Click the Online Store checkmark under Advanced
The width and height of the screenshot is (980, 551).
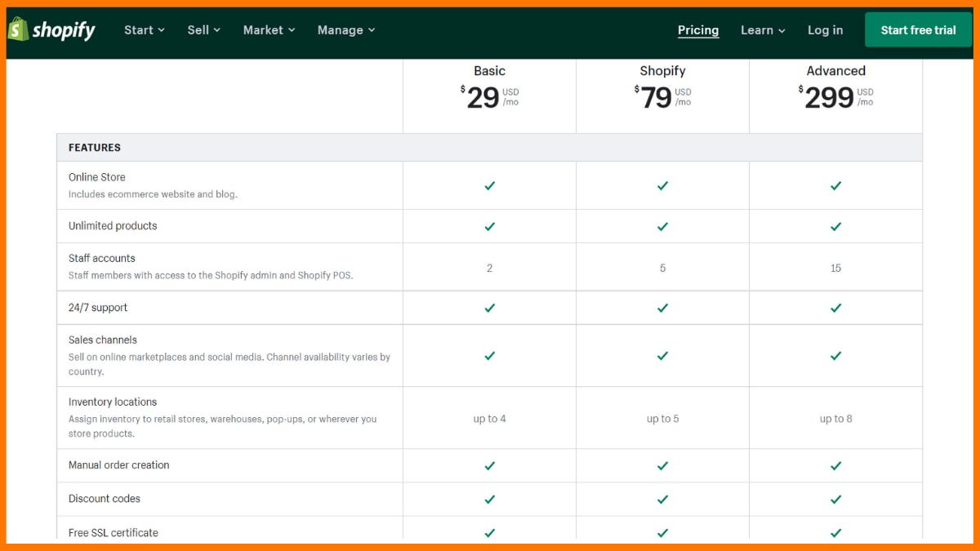[835, 185]
